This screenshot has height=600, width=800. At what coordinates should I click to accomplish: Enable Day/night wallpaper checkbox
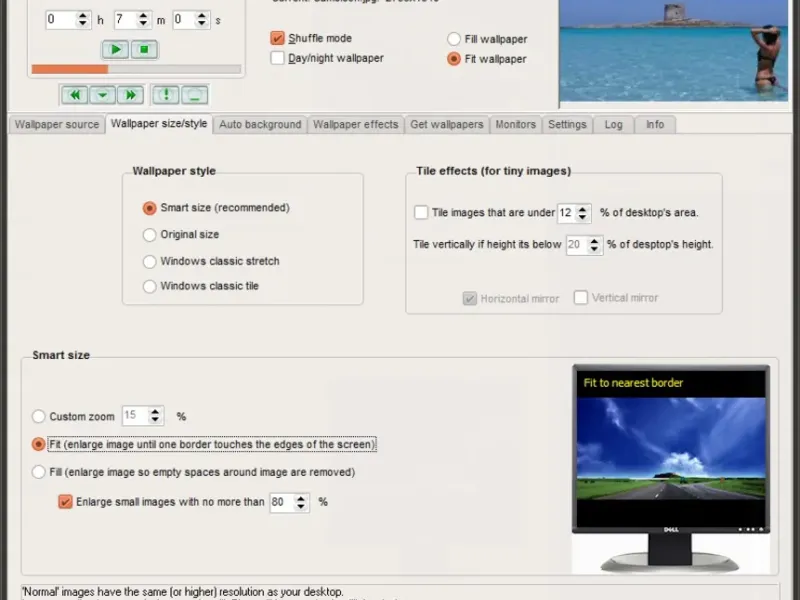coord(277,58)
